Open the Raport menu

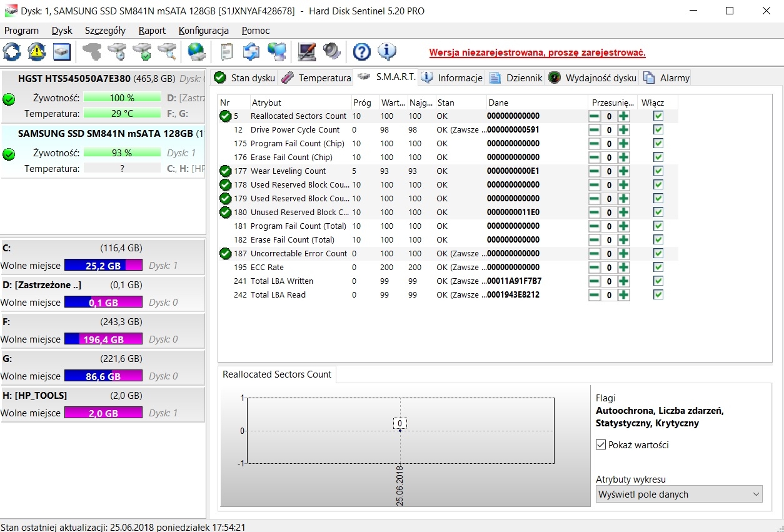pyautogui.click(x=152, y=30)
